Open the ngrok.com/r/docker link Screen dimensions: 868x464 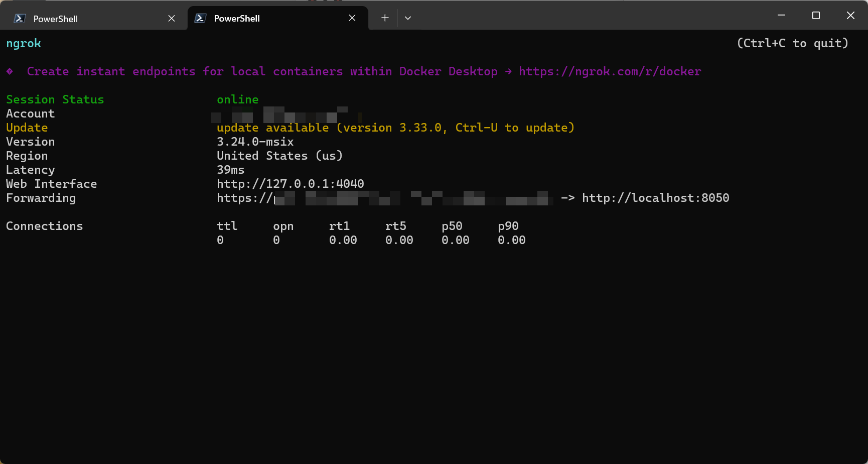tap(610, 71)
